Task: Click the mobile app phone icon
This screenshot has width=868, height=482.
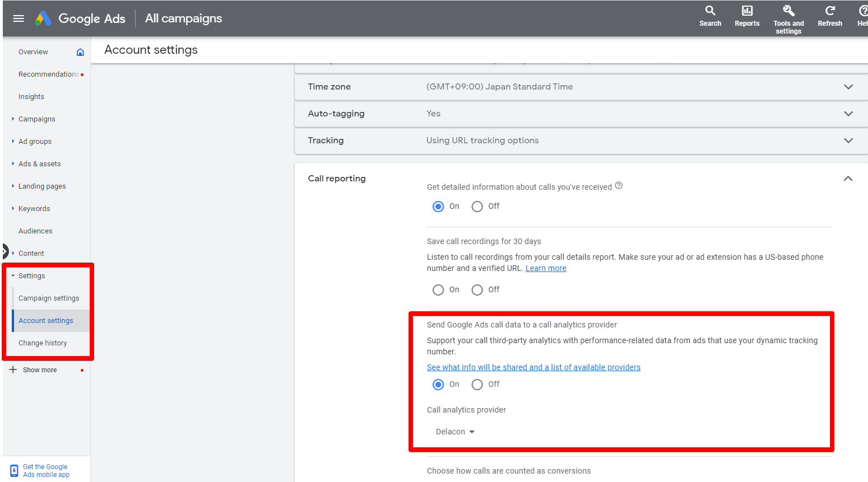Action: [14, 471]
